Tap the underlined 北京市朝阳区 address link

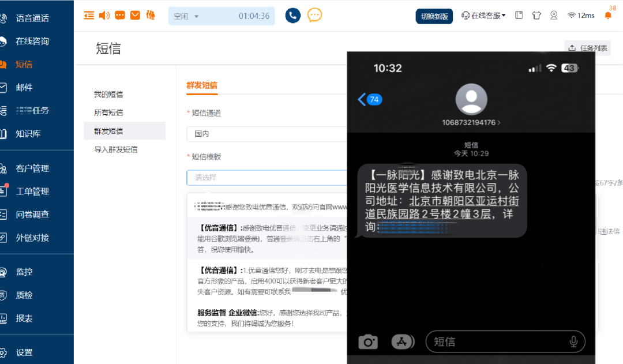coord(442,208)
